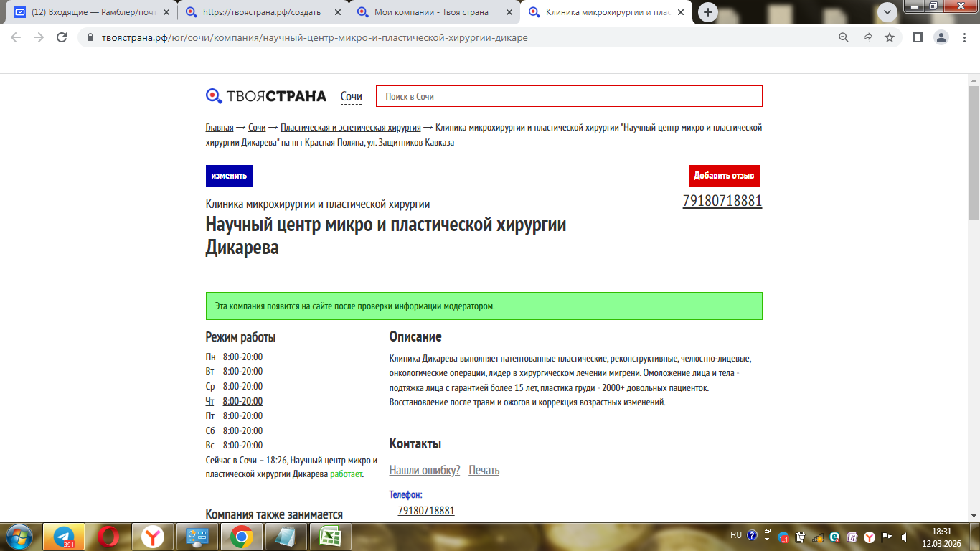Change the city selector 'Сочи'
Viewport: 980px width, 551px height.
352,97
